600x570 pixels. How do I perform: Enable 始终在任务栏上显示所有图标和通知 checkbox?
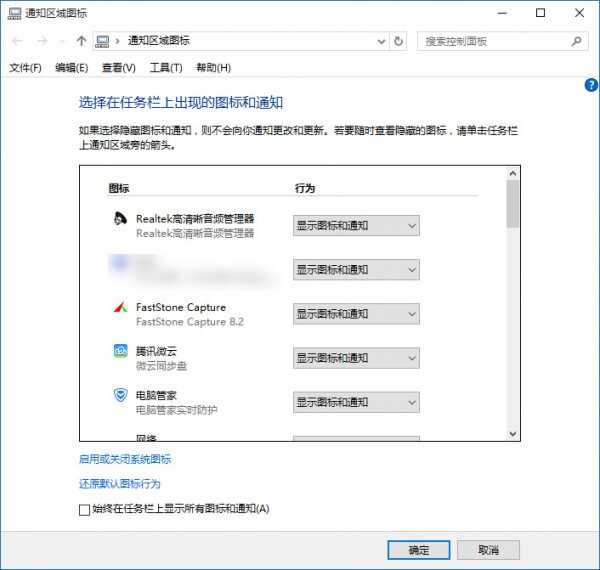coord(84,510)
